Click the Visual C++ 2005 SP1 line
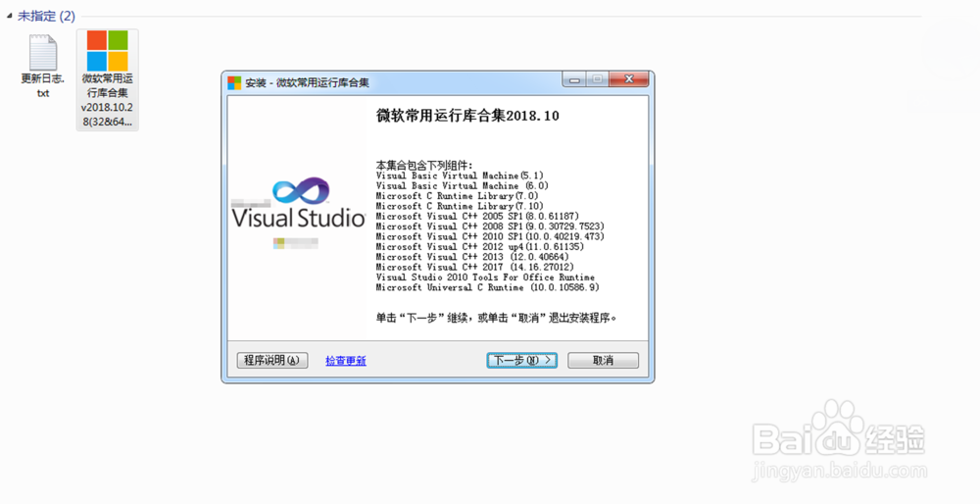The image size is (980, 504). pyautogui.click(x=477, y=217)
